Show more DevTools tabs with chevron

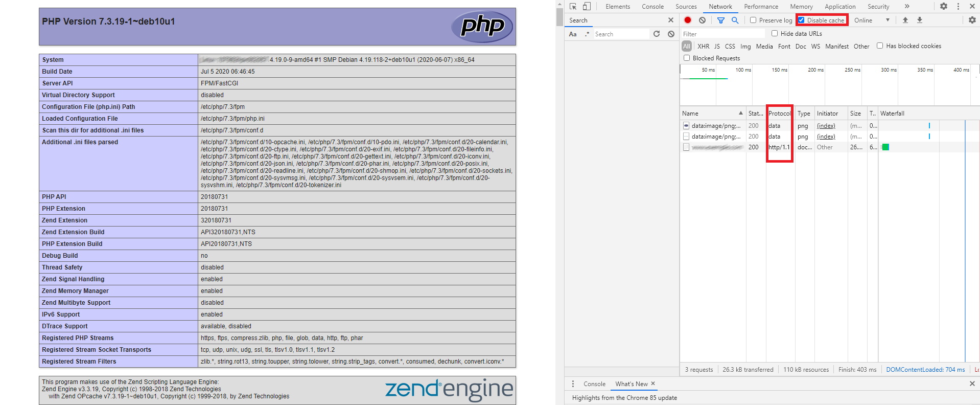907,7
